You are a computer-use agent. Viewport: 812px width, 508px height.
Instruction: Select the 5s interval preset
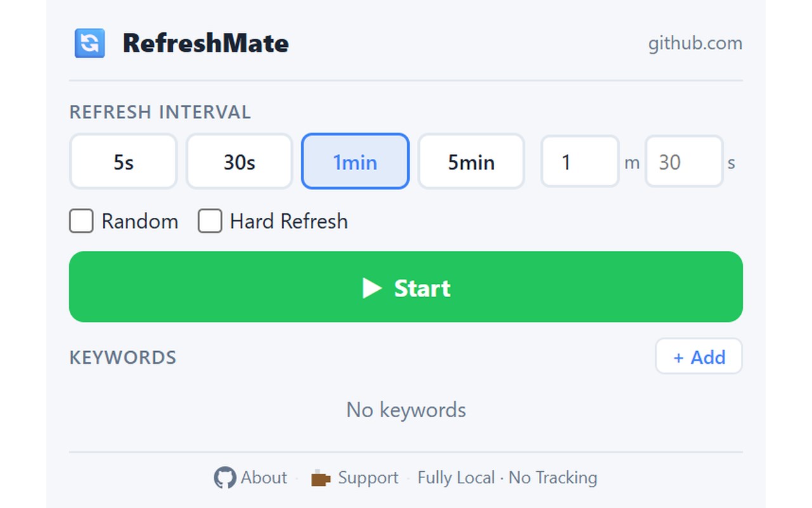123,161
